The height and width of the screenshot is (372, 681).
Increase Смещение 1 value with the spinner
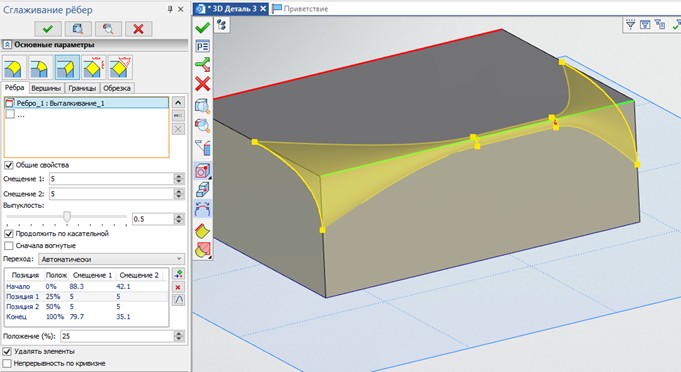pyautogui.click(x=179, y=176)
